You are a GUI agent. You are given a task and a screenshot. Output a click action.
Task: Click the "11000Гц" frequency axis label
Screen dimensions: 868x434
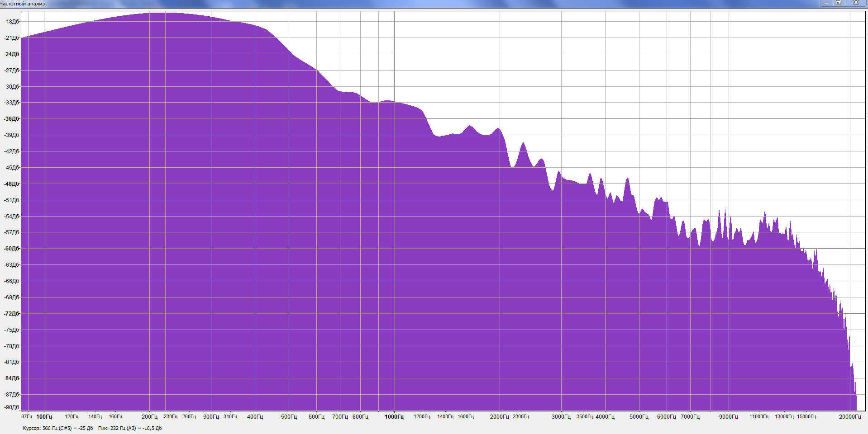tap(759, 417)
